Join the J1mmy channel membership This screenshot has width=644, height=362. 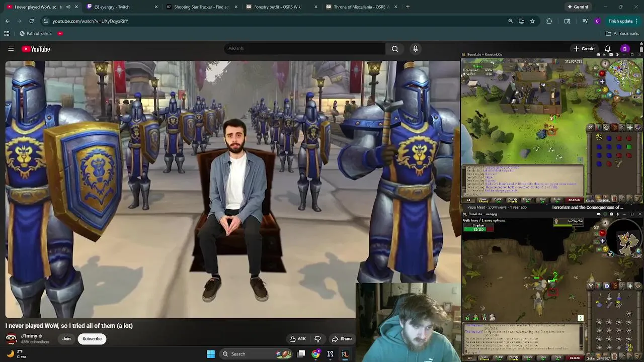tap(66, 338)
